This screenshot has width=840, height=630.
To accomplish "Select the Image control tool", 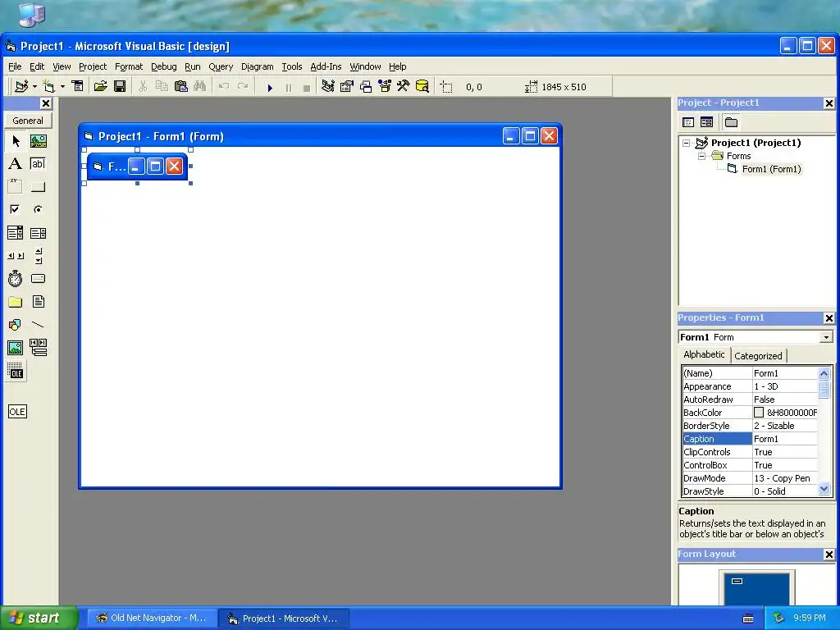I will pos(16,348).
